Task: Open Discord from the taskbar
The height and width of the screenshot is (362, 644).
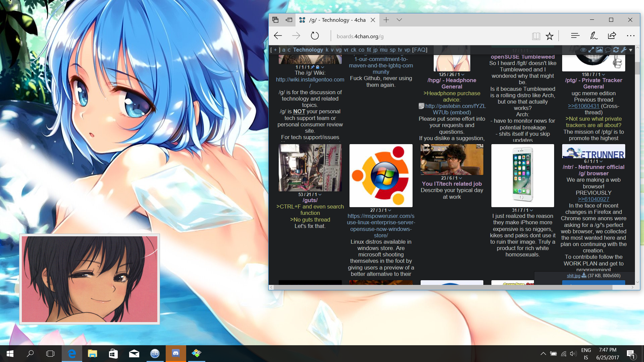Action: 176,353
